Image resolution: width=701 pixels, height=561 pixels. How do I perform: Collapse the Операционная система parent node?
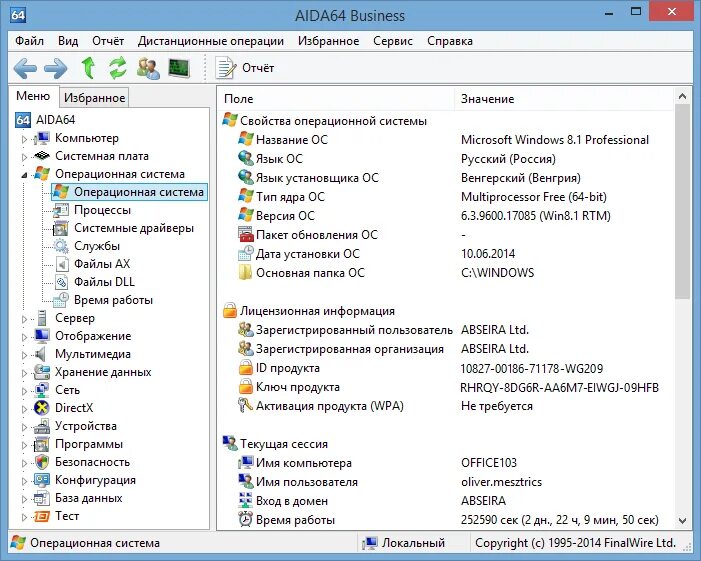(25, 175)
